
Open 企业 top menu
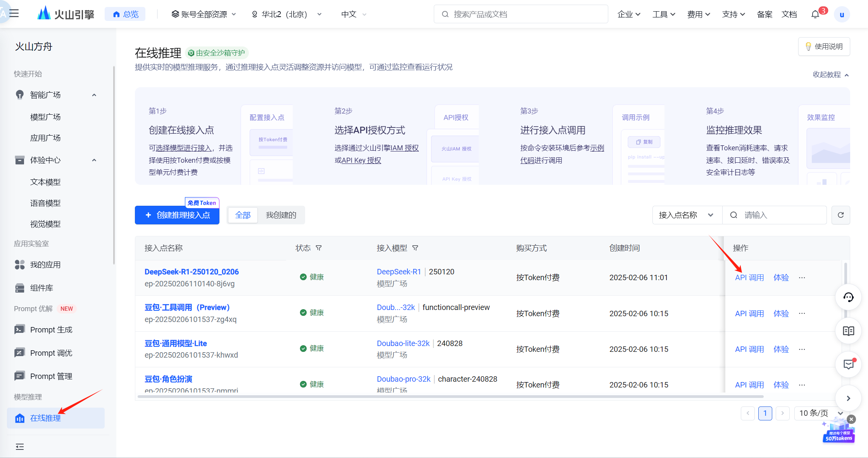pyautogui.click(x=629, y=14)
